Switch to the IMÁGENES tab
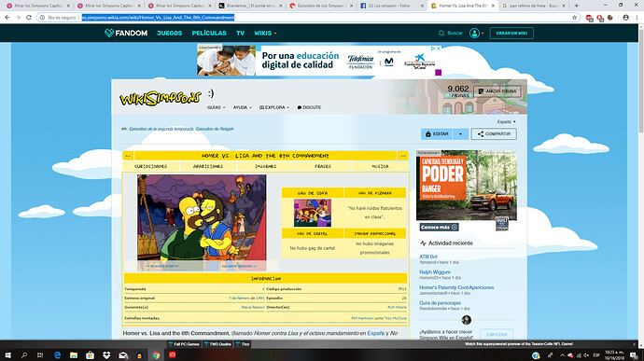Image resolution: width=644 pixels, height=361 pixels. 266,166
